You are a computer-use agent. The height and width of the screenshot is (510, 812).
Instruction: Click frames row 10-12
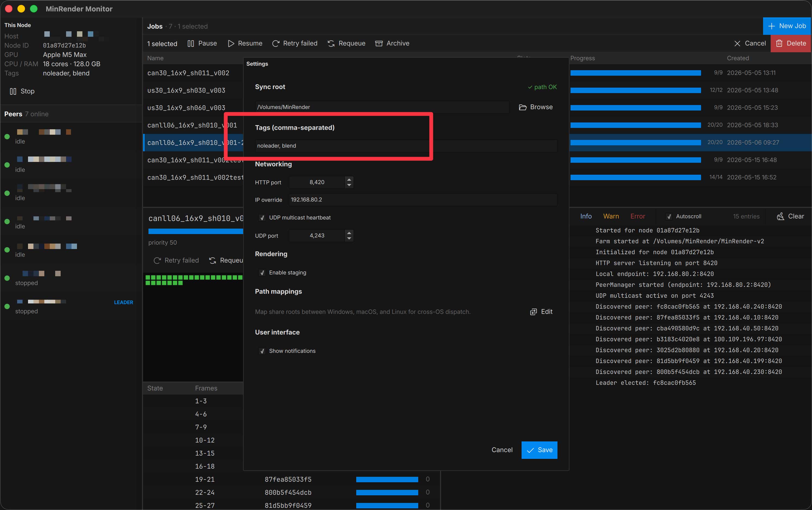coord(204,440)
